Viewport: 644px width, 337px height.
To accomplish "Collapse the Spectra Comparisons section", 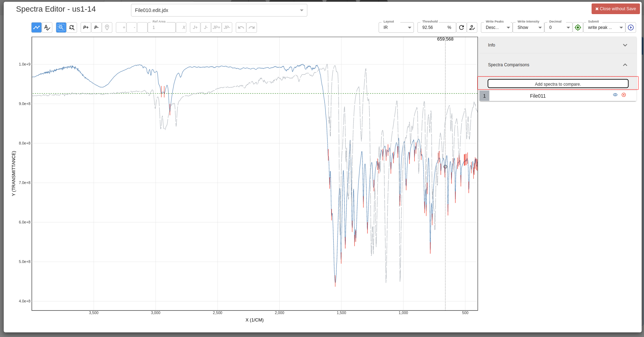I will 625,65.
